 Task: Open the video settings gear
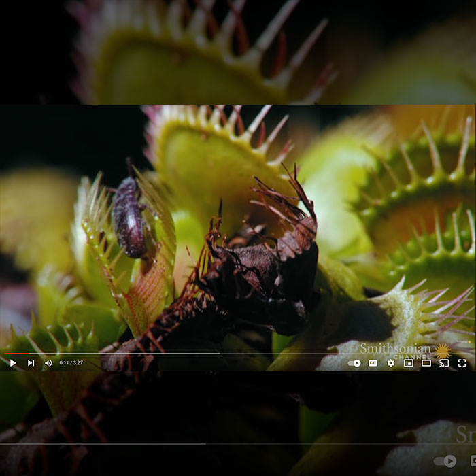[x=390, y=363]
